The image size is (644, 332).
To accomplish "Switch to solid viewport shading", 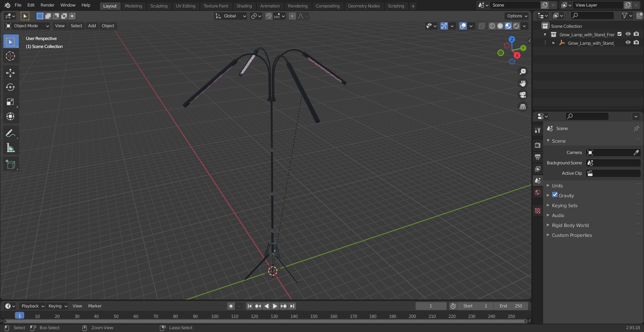I will click(500, 26).
